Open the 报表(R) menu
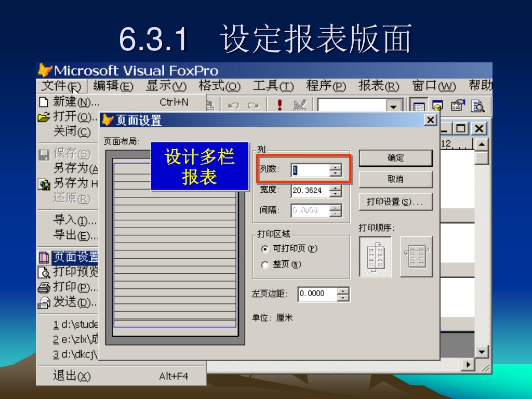Image resolution: width=532 pixels, height=399 pixels. pos(379,86)
